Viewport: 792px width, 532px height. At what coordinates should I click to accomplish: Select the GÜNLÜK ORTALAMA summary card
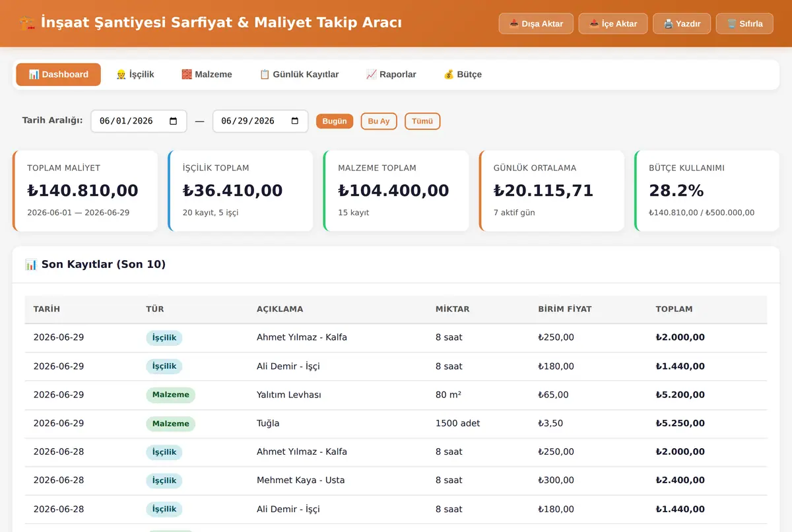pos(552,191)
